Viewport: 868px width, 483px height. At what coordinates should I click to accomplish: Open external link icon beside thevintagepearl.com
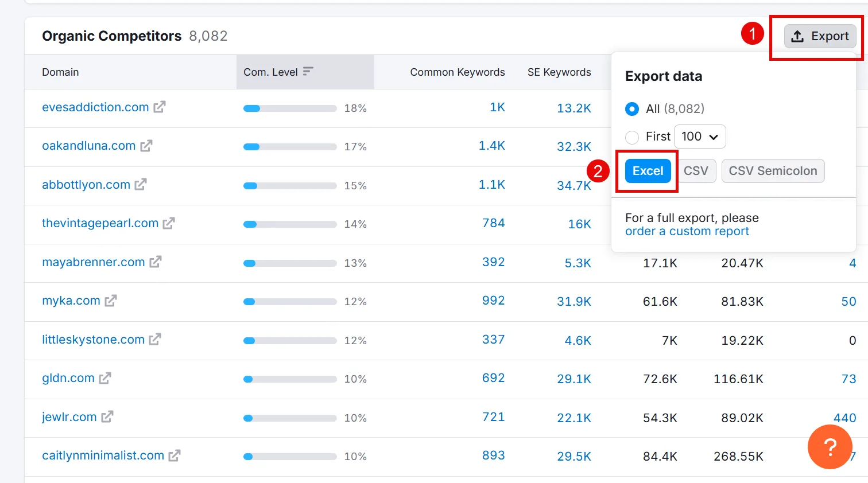169,223
